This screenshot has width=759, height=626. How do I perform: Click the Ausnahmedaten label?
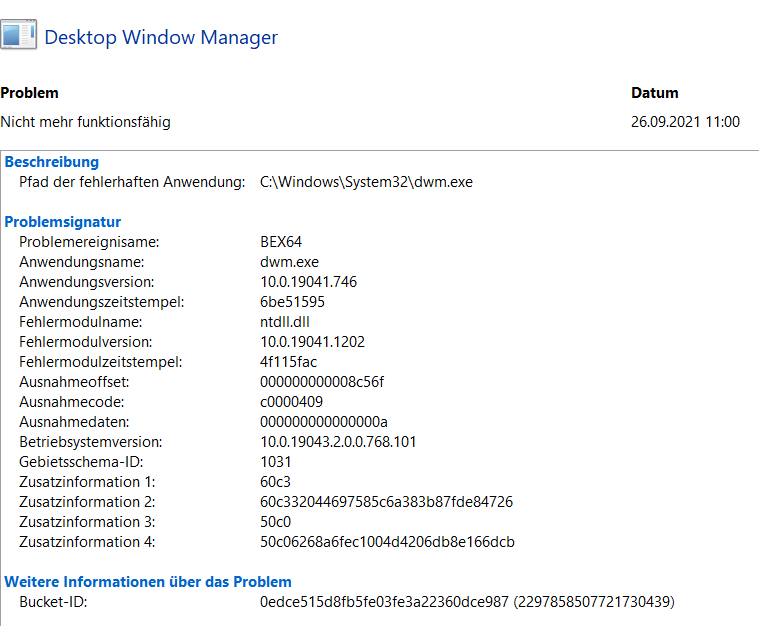pyautogui.click(x=74, y=422)
